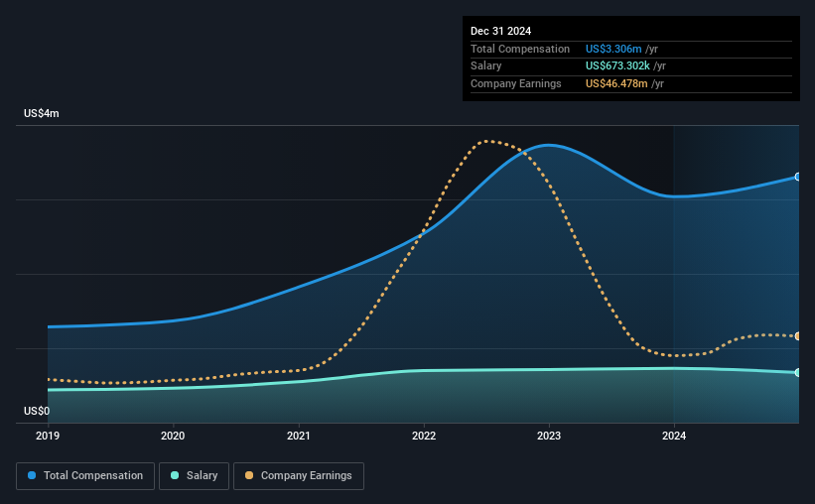The image size is (815, 504).
Task: Click the US$46.478m company earnings value
Action: (616, 83)
